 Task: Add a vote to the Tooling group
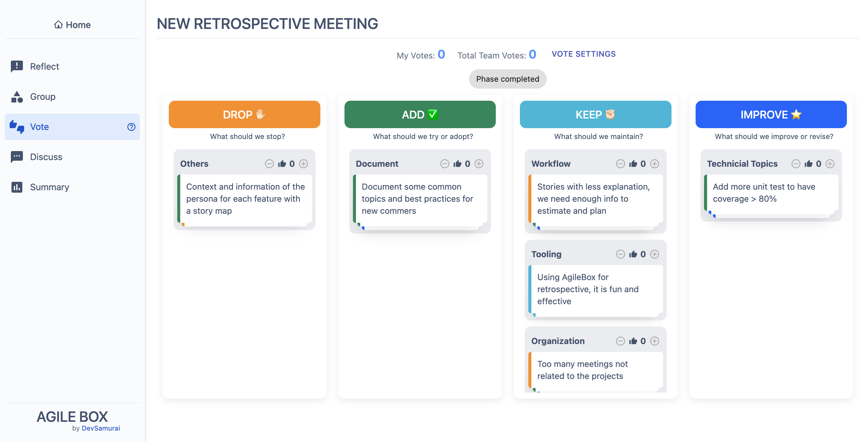(654, 254)
